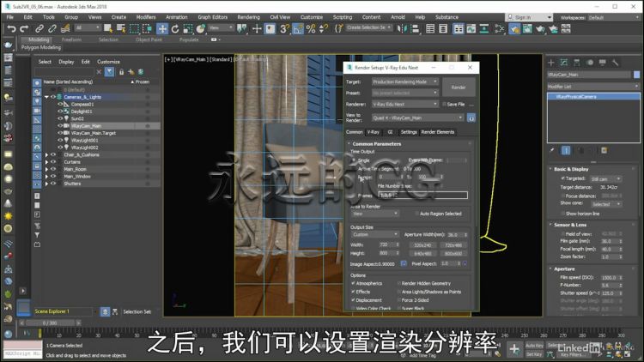
Task: Choose the 320x240 preset button
Action: [x=422, y=245]
